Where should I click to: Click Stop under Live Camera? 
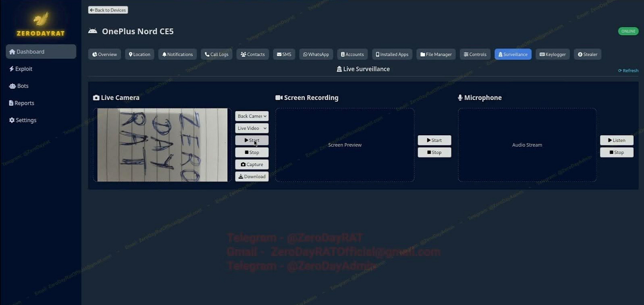pos(252,152)
